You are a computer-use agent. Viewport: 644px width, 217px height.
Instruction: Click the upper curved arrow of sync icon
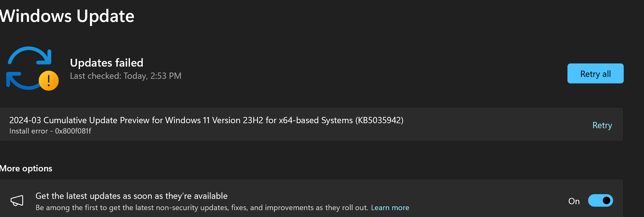pyautogui.click(x=30, y=55)
